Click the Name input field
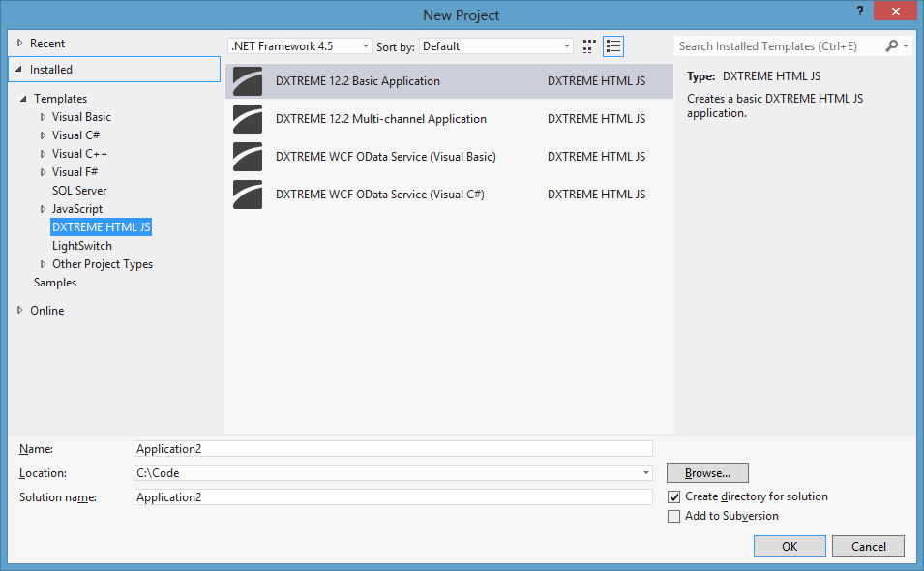Image resolution: width=924 pixels, height=571 pixels. (x=393, y=448)
